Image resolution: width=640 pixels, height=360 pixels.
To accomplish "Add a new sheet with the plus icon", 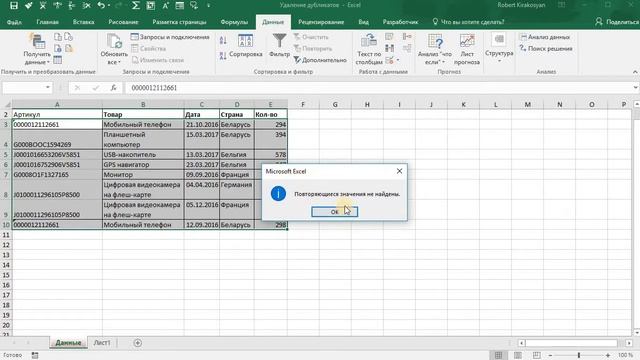I will (138, 343).
